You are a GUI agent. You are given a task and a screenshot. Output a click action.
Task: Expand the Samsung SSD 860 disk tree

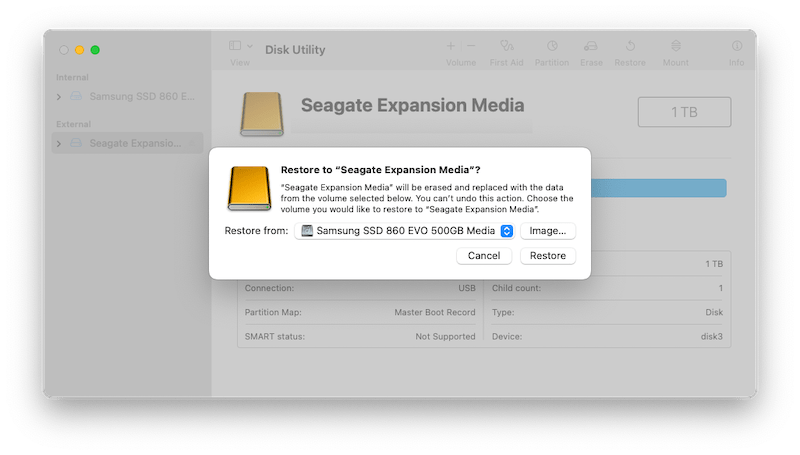[x=59, y=97]
